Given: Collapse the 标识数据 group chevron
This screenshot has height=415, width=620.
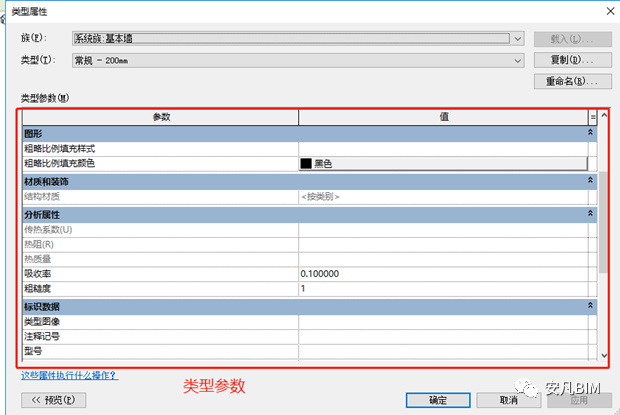Looking at the screenshot, I should coord(591,305).
